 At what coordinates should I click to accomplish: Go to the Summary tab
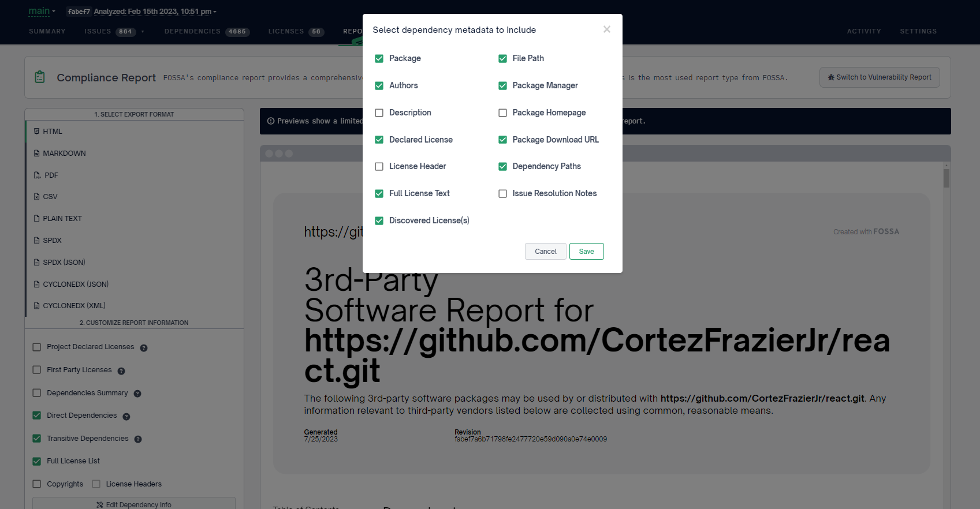pos(47,31)
